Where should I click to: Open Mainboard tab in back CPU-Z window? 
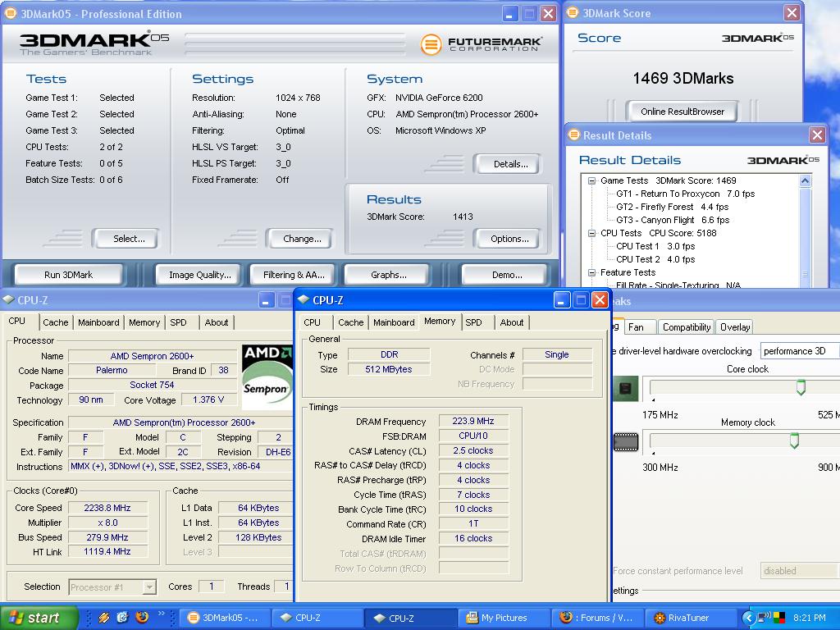tap(98, 322)
